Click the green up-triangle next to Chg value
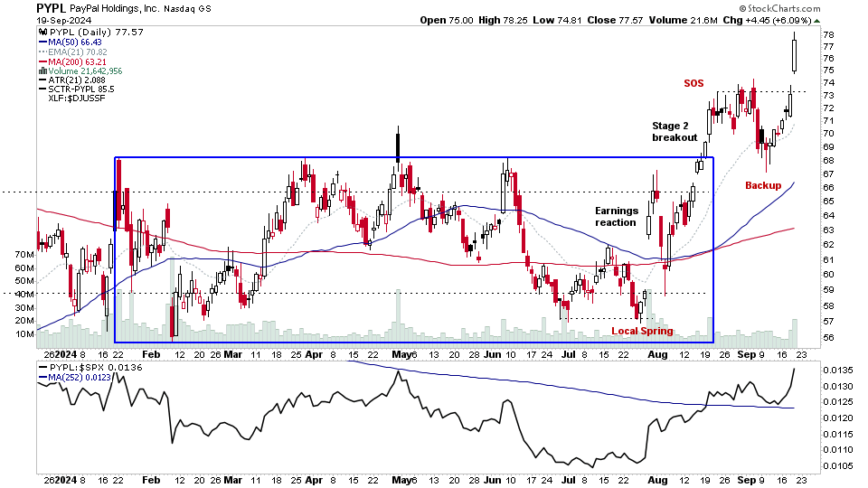This screenshot has height=488, width=868. (817, 21)
